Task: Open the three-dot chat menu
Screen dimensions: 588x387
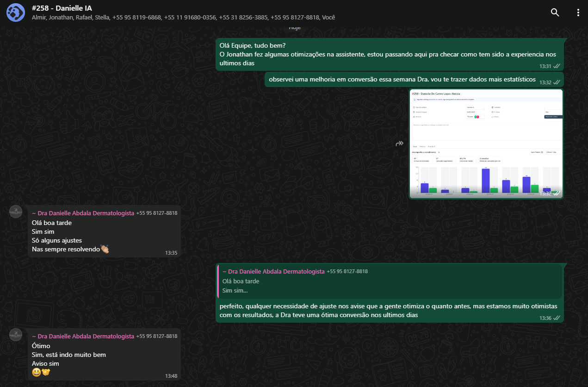Action: (578, 12)
